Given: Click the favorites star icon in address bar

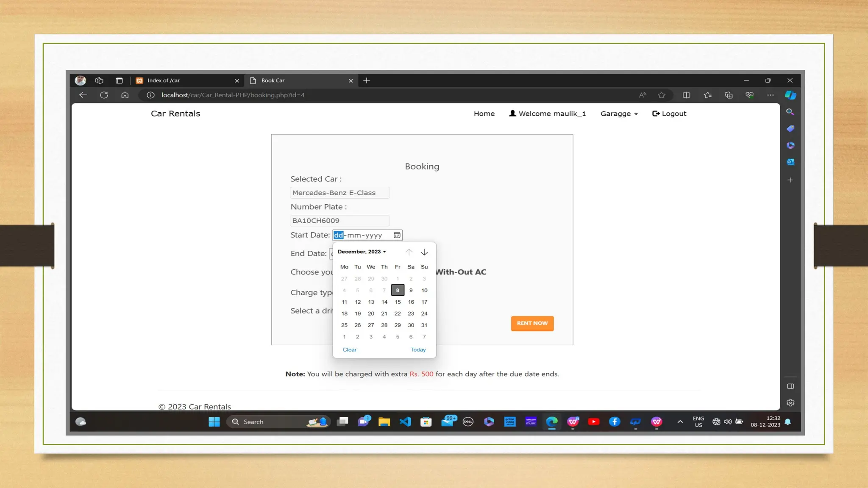Looking at the screenshot, I should pos(661,95).
